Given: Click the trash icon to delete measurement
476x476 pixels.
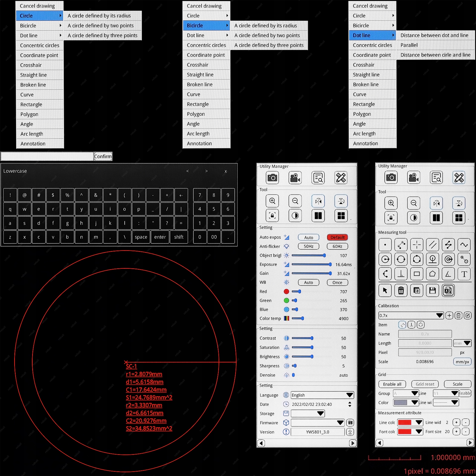Looking at the screenshot, I should (401, 291).
